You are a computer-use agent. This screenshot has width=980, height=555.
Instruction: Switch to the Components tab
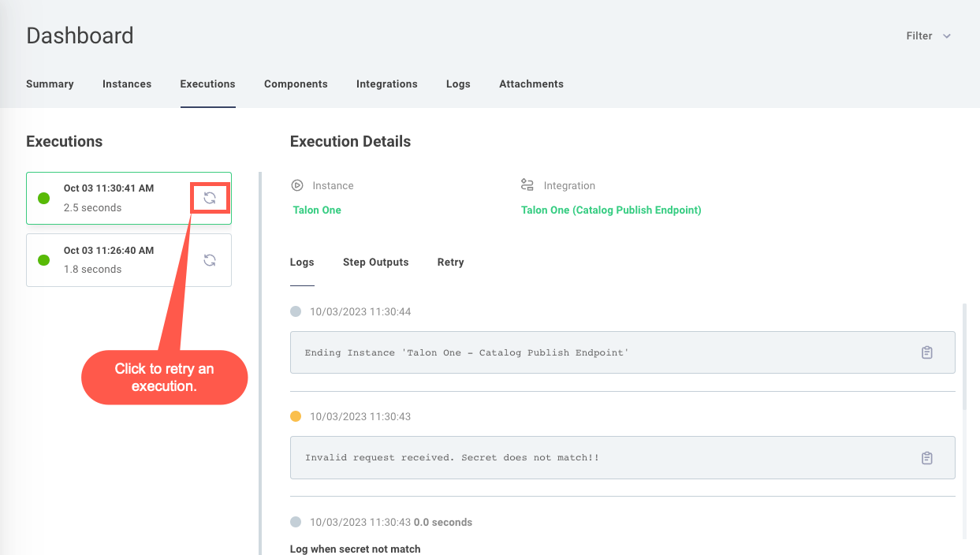296,84
